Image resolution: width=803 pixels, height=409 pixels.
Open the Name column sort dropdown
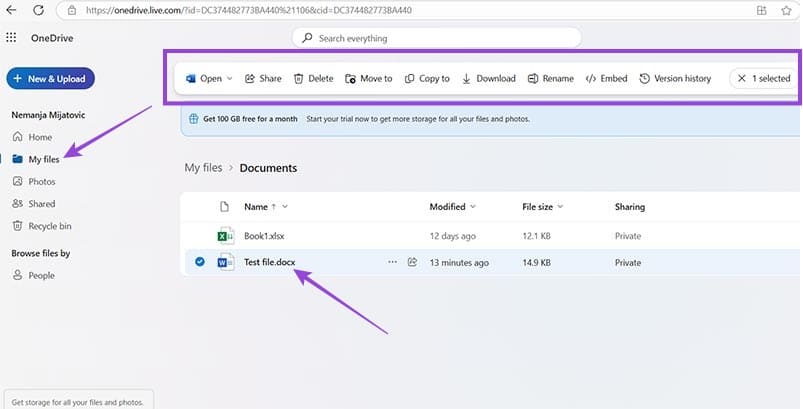click(x=285, y=207)
